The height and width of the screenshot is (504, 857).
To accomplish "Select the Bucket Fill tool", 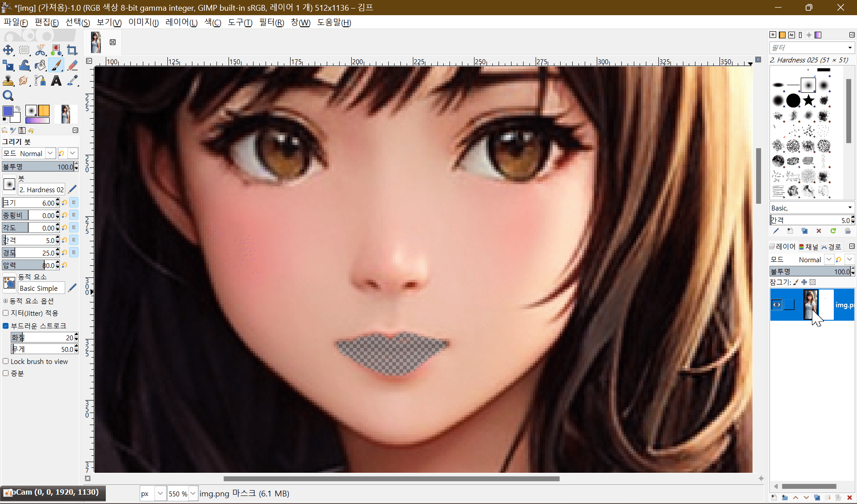I will click(40, 65).
